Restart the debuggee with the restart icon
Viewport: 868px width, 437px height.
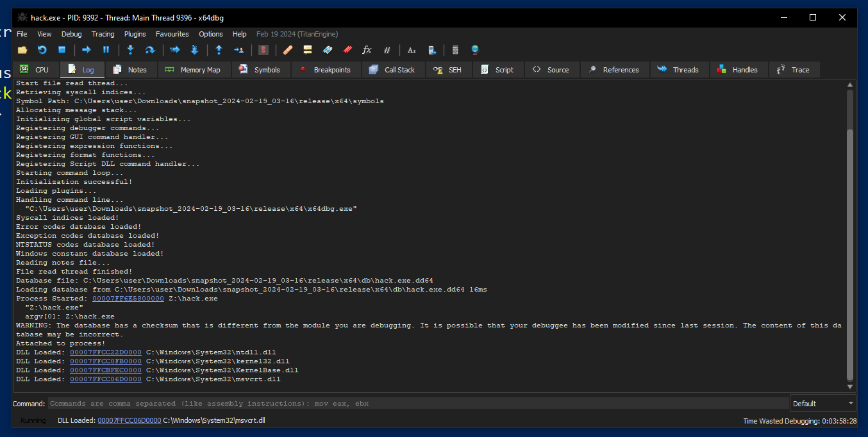pyautogui.click(x=42, y=50)
